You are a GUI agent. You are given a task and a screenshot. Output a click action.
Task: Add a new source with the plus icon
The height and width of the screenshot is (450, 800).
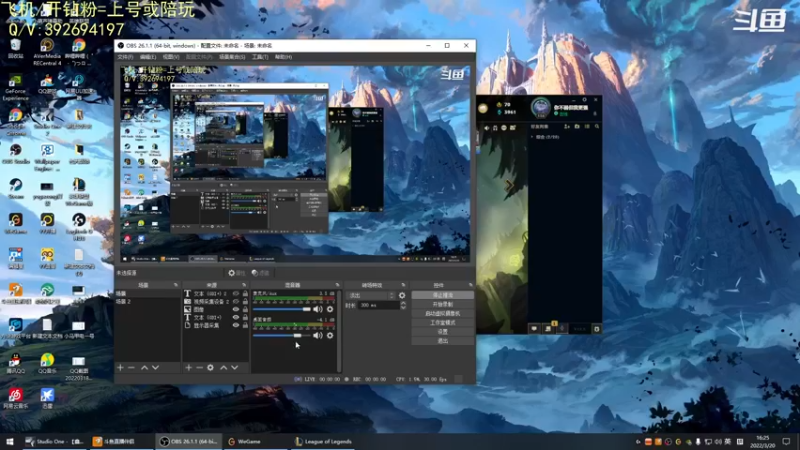tap(188, 367)
